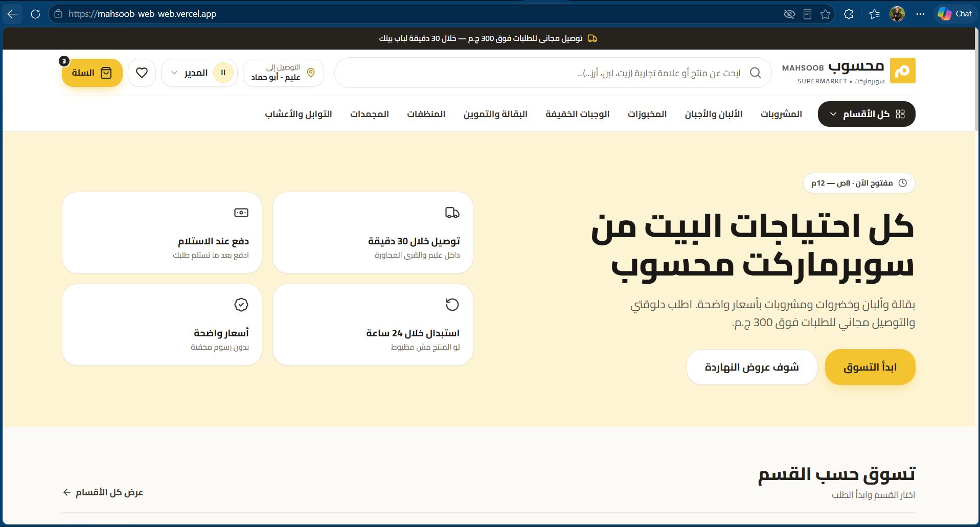Open the الوجبات الخفيفة category
980x527 pixels.
[x=578, y=114]
